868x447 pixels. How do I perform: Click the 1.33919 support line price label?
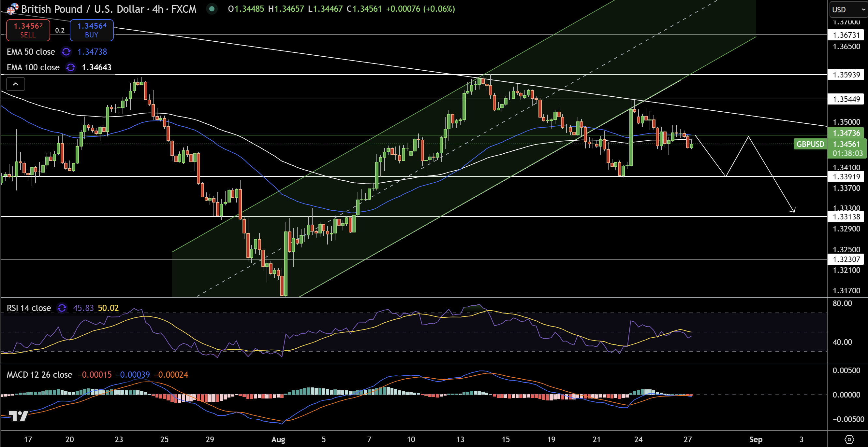click(x=846, y=177)
